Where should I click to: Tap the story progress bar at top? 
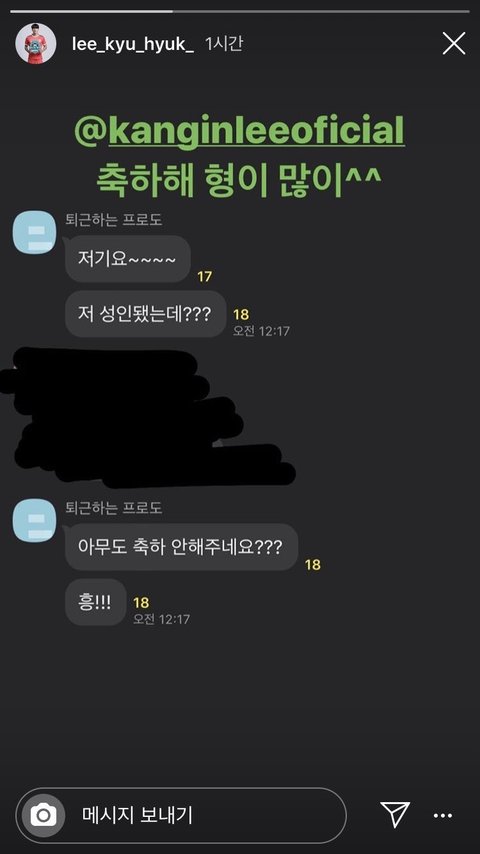click(240, 11)
